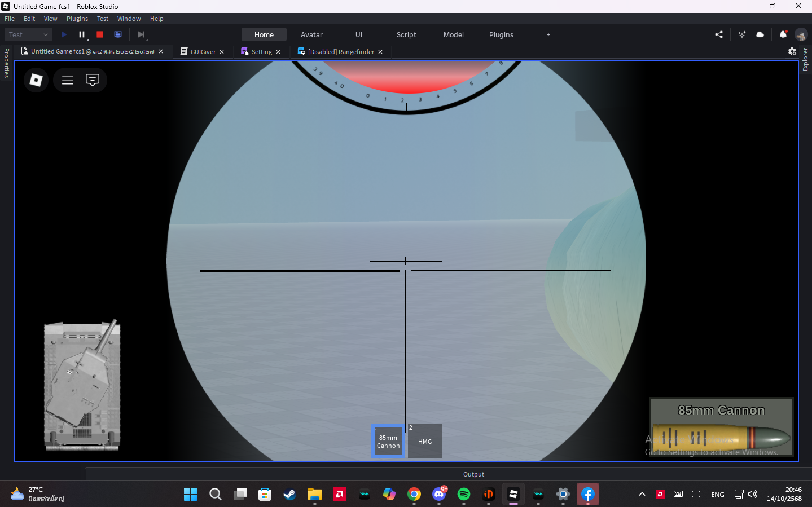Show hidden system tray icons
Image resolution: width=812 pixels, height=507 pixels.
click(x=642, y=494)
